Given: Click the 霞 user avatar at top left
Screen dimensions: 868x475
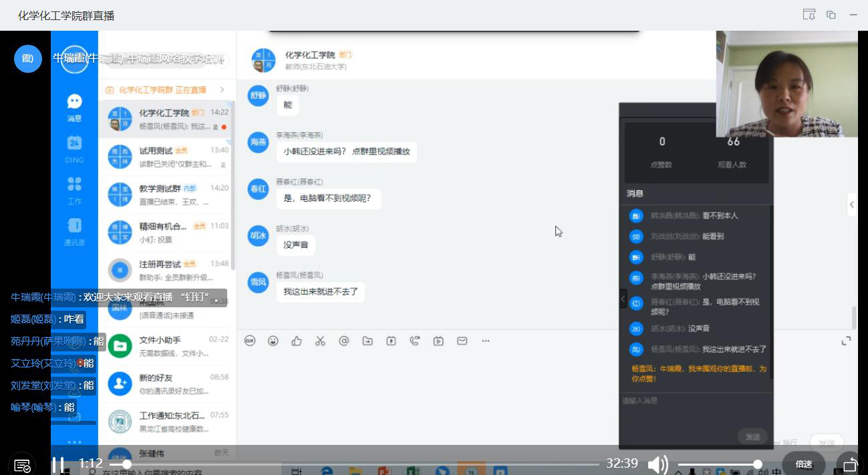Looking at the screenshot, I should click(27, 59).
